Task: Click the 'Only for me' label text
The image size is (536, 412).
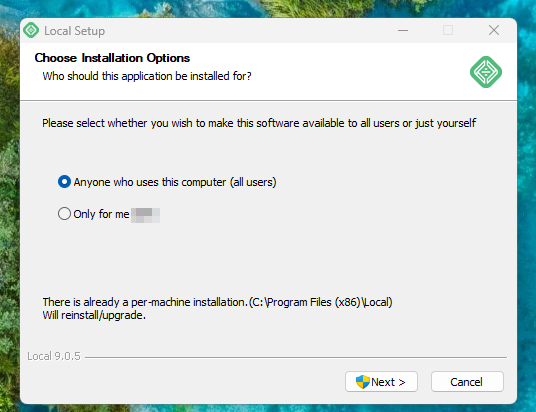Action: pyautogui.click(x=101, y=214)
